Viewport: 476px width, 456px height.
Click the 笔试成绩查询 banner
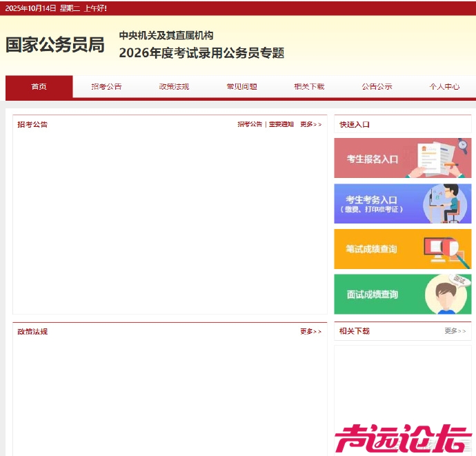[x=403, y=249]
